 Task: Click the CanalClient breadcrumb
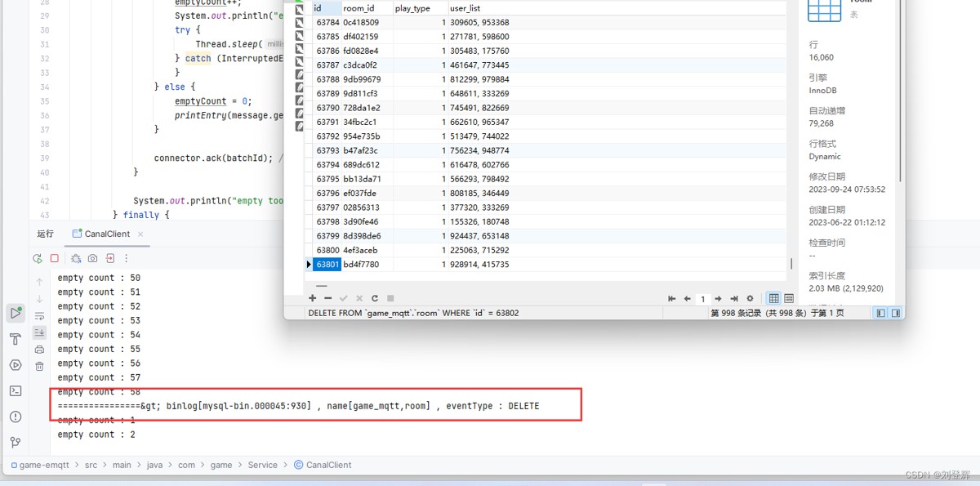[323, 465]
